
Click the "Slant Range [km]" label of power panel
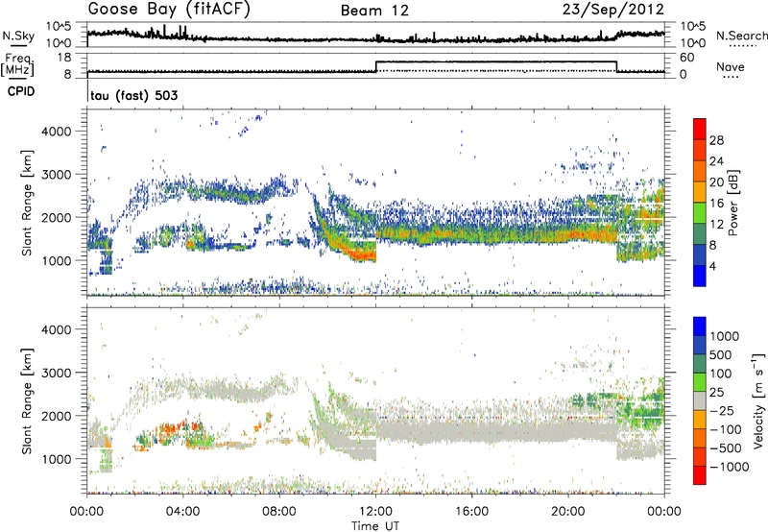click(x=27, y=203)
